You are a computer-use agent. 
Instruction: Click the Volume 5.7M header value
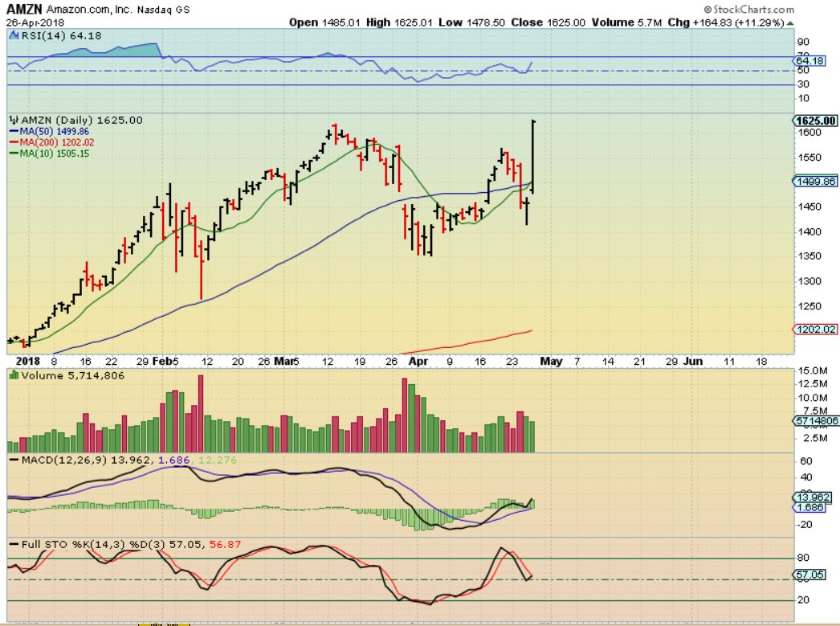626,23
